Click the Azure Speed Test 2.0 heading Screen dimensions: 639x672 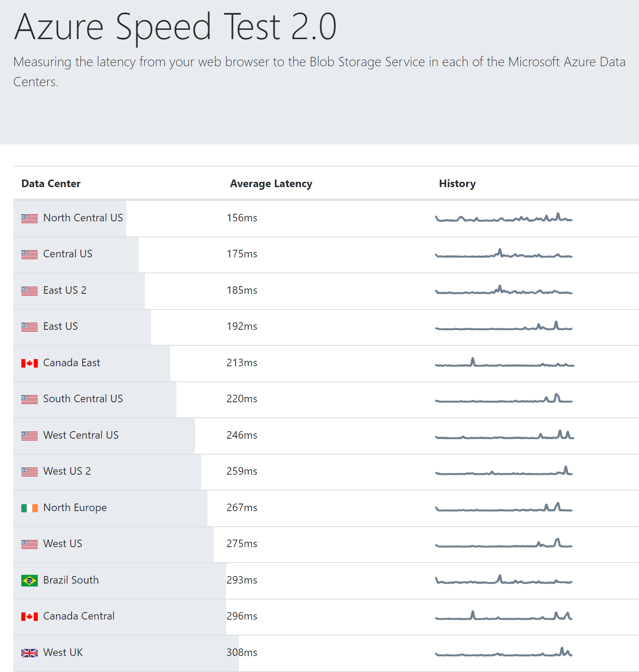point(176,28)
